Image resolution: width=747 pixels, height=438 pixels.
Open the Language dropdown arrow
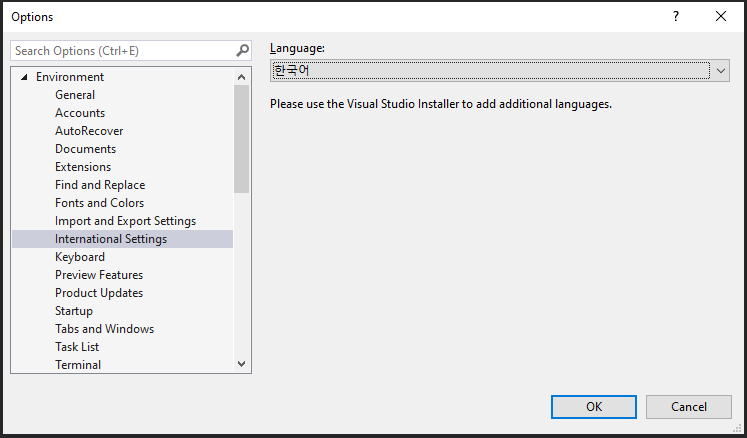coord(720,71)
